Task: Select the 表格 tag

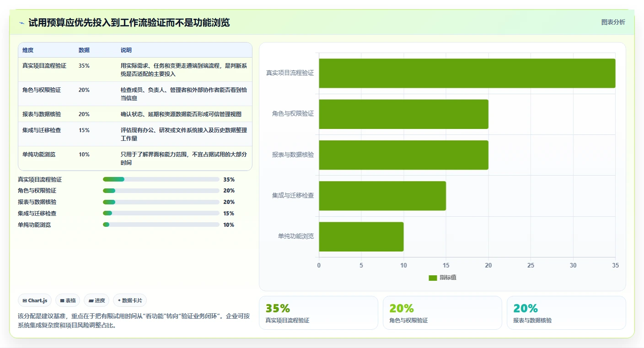Action: coord(68,300)
